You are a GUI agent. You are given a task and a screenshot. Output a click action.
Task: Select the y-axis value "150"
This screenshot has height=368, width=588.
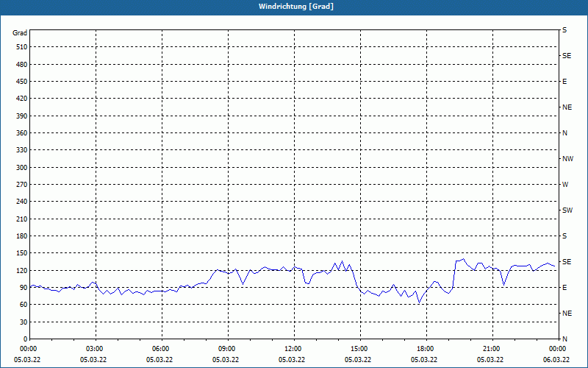22,253
